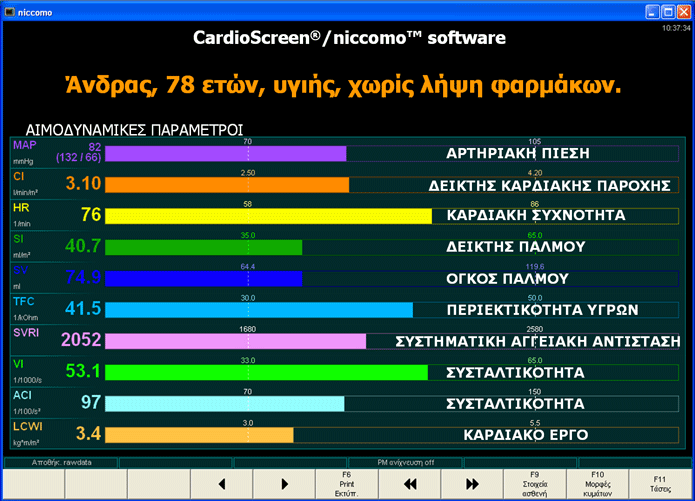
Task: Click the TFC value 41.5
Action: [x=83, y=309]
